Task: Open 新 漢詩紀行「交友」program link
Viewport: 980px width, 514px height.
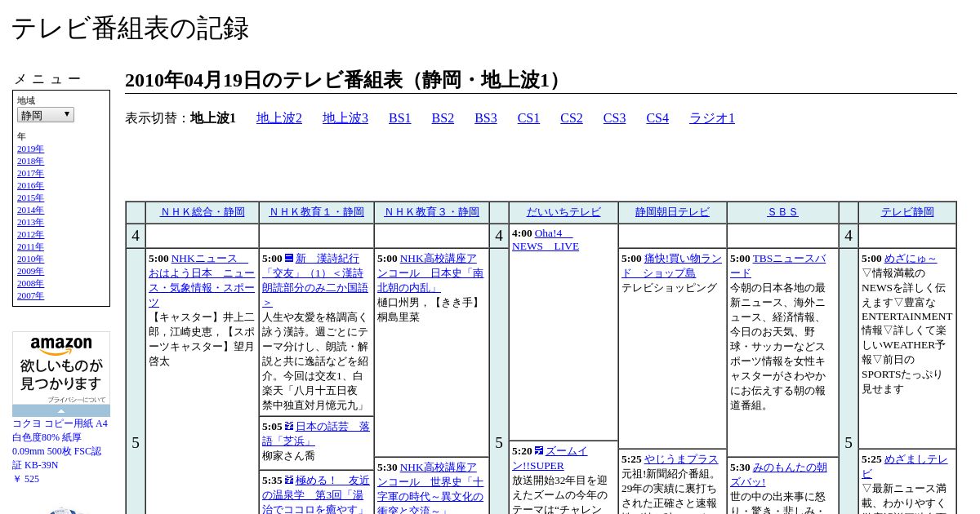Action: 315,281
